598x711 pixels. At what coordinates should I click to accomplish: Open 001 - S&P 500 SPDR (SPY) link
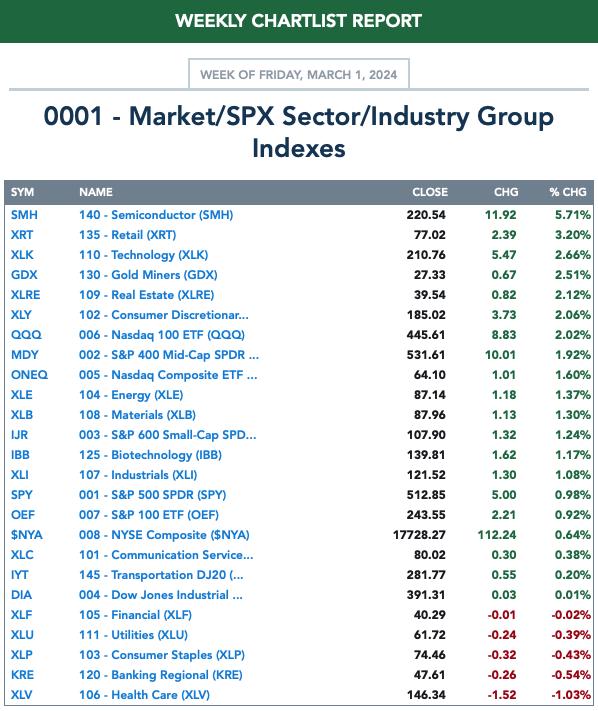click(x=152, y=495)
